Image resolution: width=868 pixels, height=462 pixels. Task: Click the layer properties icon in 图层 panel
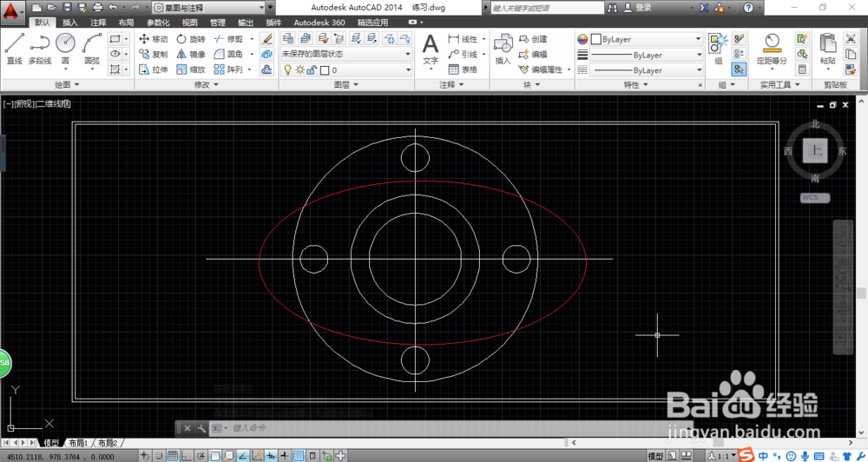click(x=287, y=38)
